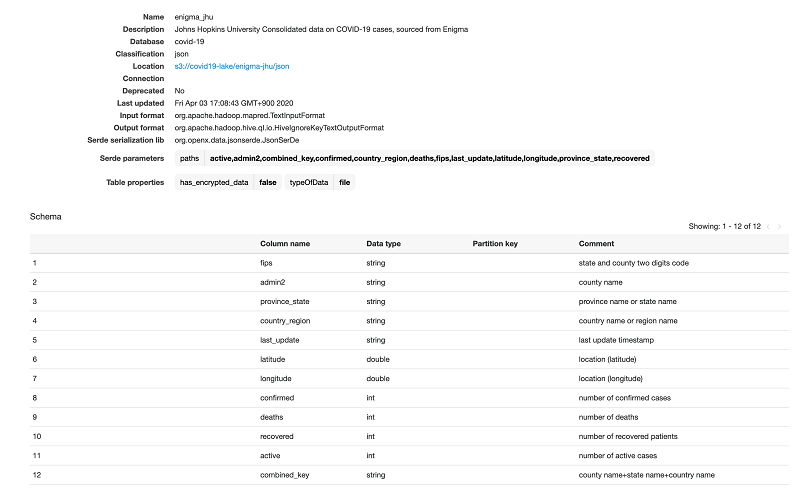Click the JsonSerDe serialization lib value
Image resolution: width=800 pixels, height=493 pixels.
pyautogui.click(x=237, y=140)
